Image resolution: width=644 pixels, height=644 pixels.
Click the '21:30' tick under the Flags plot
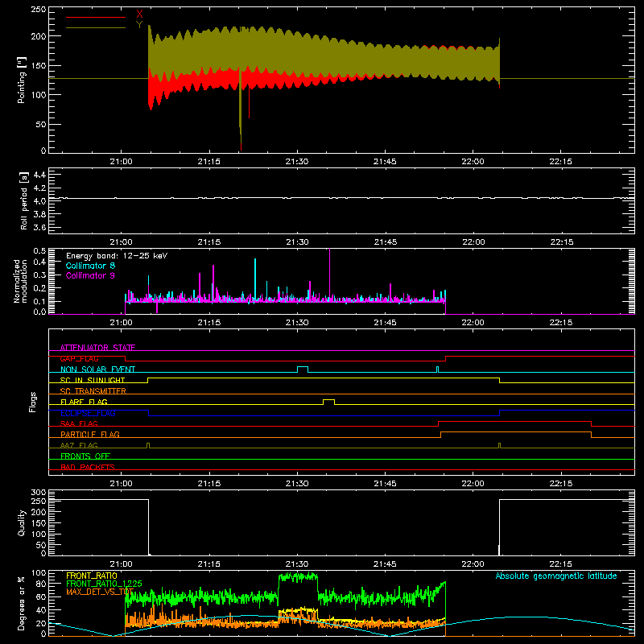coord(297,484)
